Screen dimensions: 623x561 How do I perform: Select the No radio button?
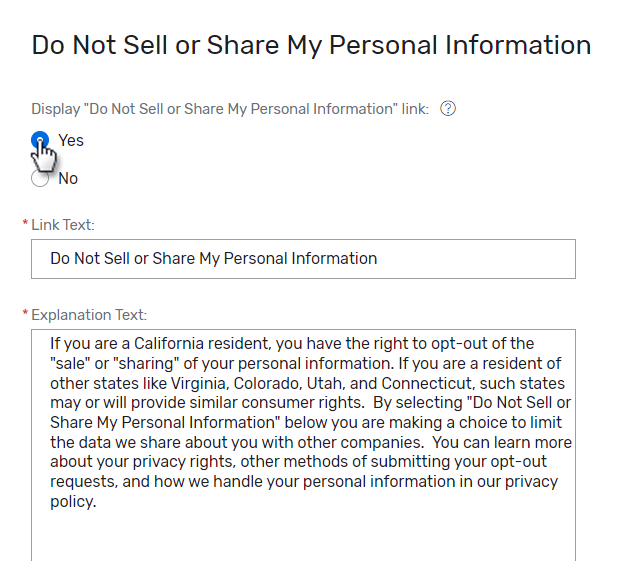pyautogui.click(x=40, y=179)
